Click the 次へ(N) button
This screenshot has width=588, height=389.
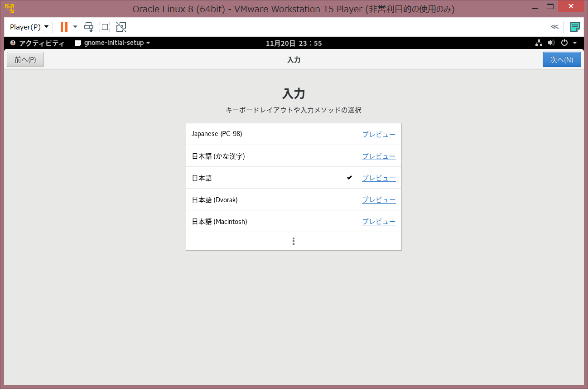(x=562, y=59)
